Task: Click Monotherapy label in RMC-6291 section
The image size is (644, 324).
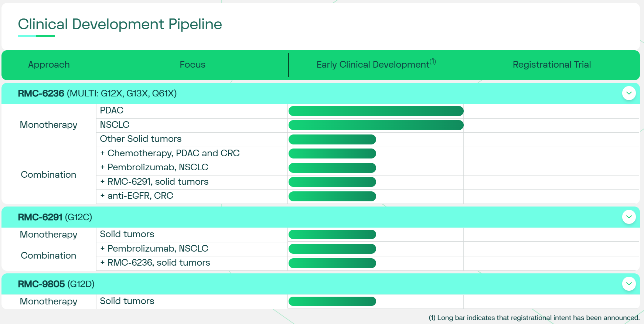Action: click(48, 235)
